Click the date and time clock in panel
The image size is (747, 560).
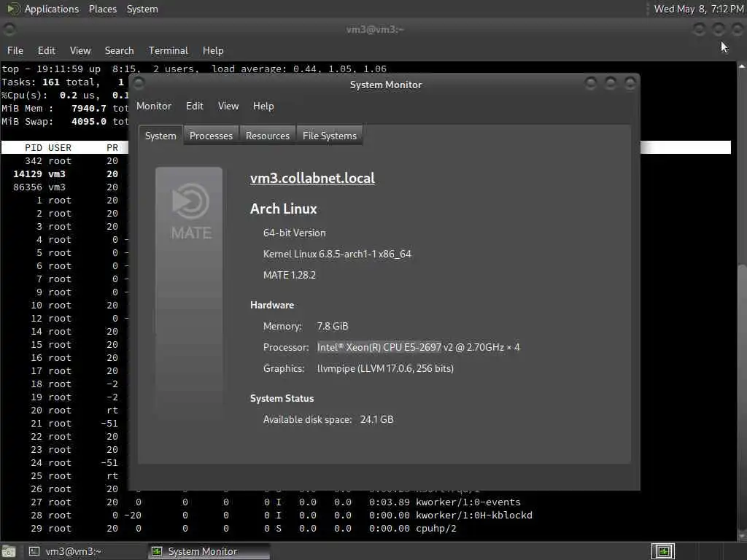tap(699, 9)
